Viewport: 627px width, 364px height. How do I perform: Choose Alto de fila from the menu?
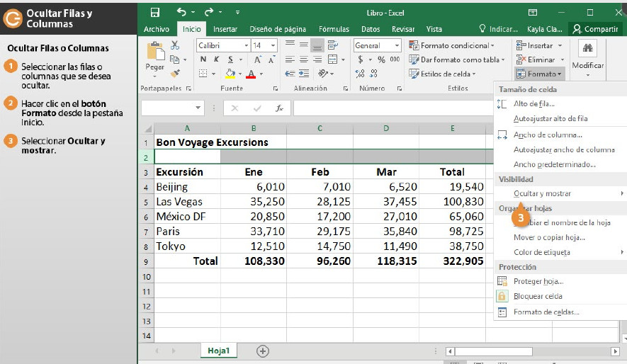pos(533,104)
